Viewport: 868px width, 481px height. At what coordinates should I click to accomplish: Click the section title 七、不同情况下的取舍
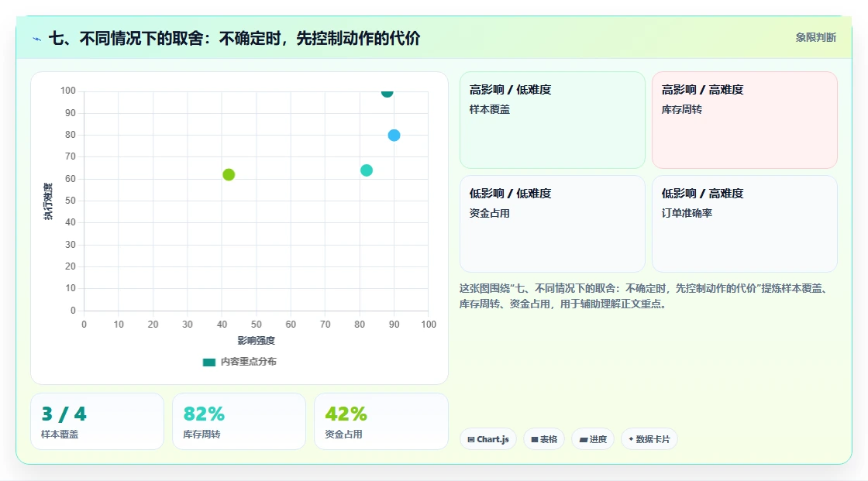[234, 38]
